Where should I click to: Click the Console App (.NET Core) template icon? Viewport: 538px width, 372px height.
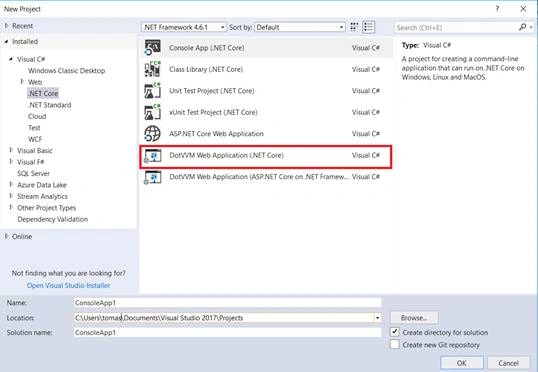[152, 47]
